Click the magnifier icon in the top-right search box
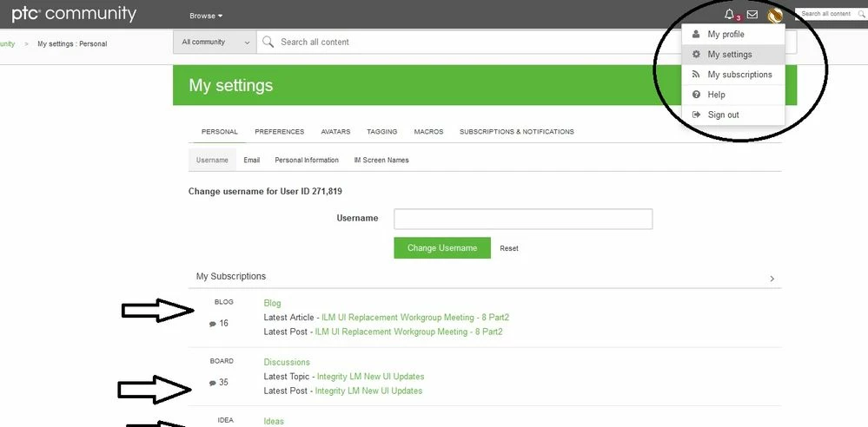The width and height of the screenshot is (868, 427). coord(861,14)
